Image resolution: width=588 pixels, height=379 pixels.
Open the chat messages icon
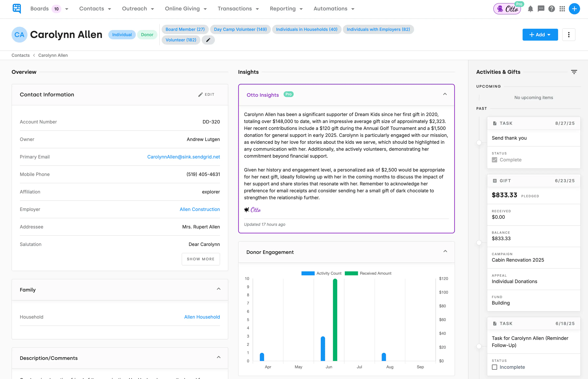coord(541,9)
